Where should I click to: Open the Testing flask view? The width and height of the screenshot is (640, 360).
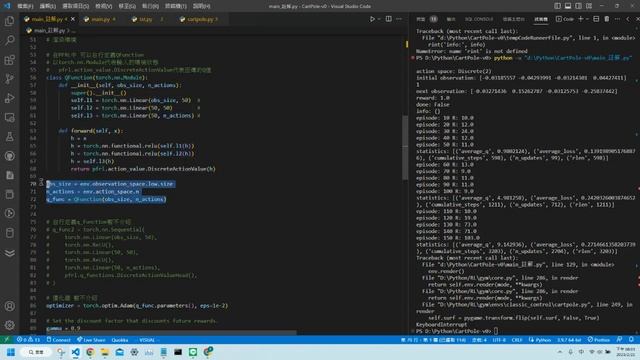point(9,137)
